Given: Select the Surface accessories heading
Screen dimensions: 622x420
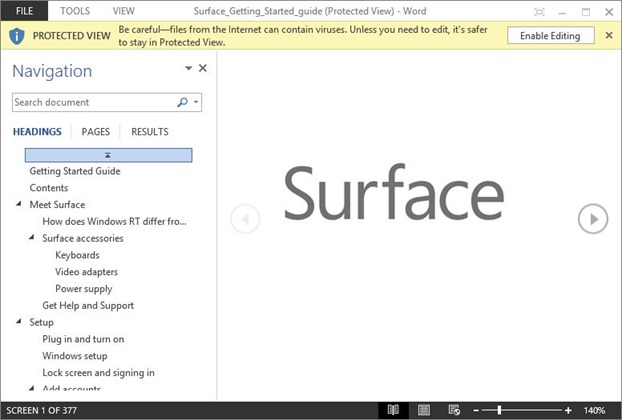Looking at the screenshot, I should click(x=83, y=238).
